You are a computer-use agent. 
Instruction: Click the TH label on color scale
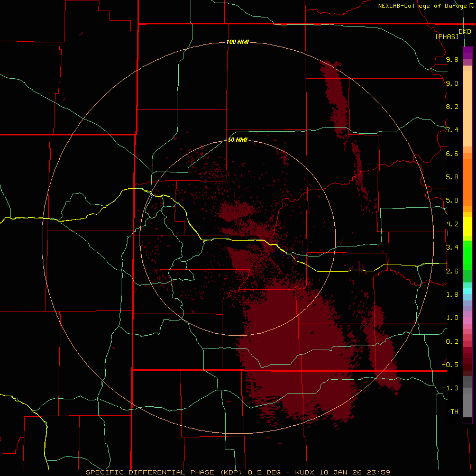click(454, 412)
